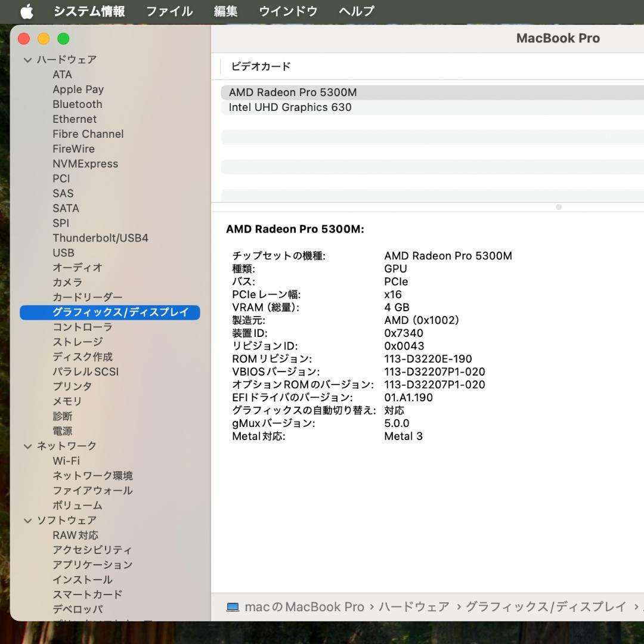The width and height of the screenshot is (644, 644).
Task: Collapse the ソフトウェア section in the sidebar
Action: click(27, 520)
